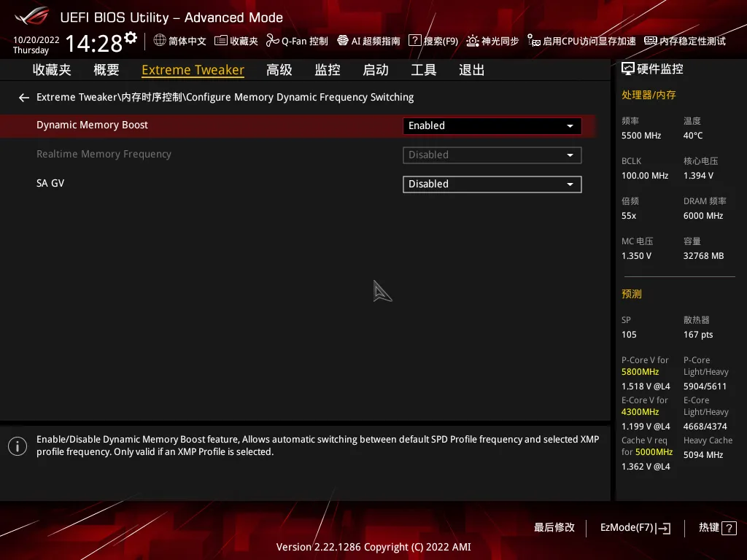The image size is (747, 560).
Task: Click the 100.00 MHz BCLK value
Action: pyautogui.click(x=645, y=176)
